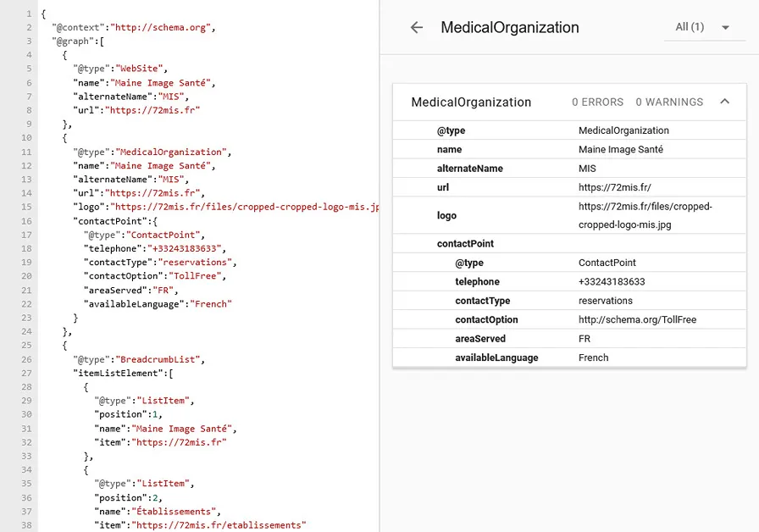The image size is (759, 532).
Task: Click line number 15 in the code editor
Action: [28, 206]
